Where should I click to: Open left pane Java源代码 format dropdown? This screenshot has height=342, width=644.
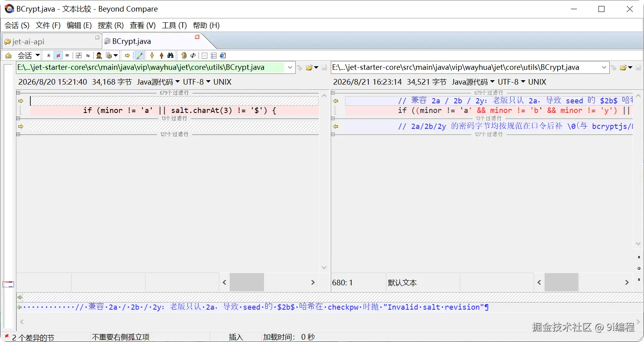pos(158,82)
